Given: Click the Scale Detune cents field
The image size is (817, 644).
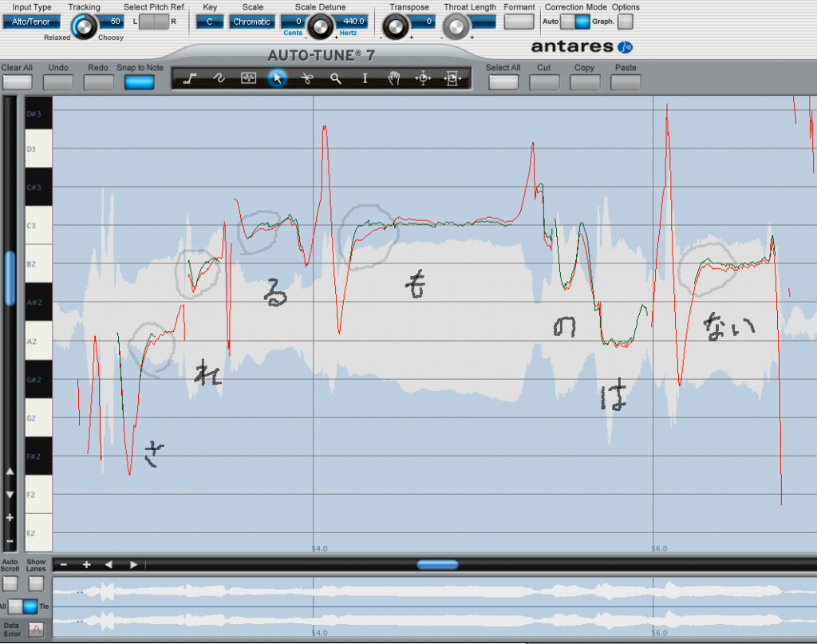Looking at the screenshot, I should tap(294, 22).
